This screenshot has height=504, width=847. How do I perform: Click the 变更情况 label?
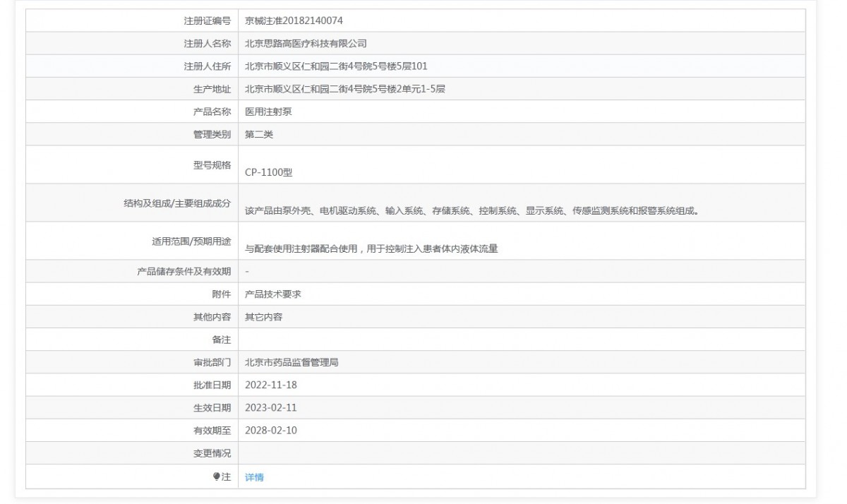point(212,452)
